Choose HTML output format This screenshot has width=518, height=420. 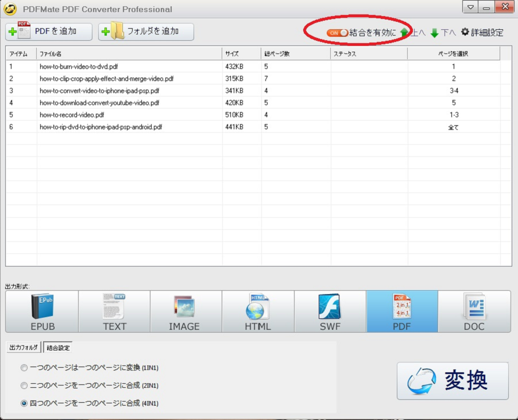[x=258, y=311]
